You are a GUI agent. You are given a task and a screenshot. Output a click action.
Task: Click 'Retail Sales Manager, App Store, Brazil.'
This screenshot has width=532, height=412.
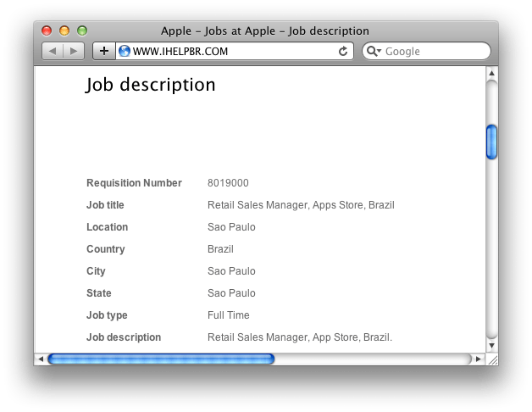pos(300,337)
